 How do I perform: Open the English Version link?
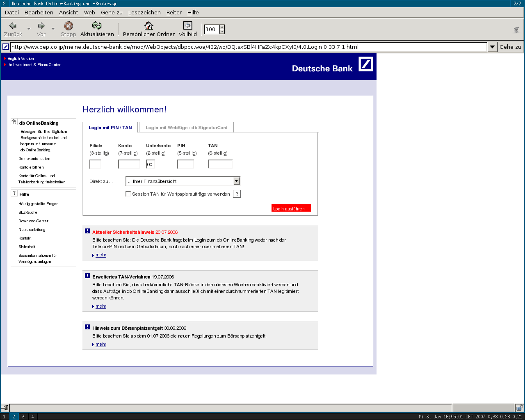[x=21, y=59]
